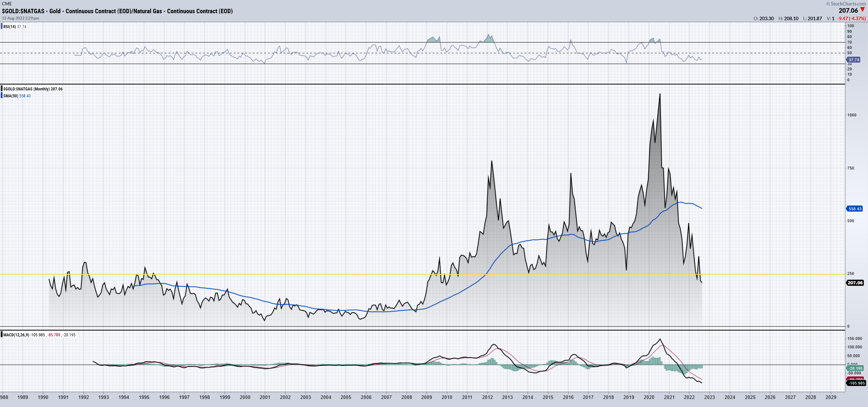
Task: Click the 2009 label on the time axis
Action: point(427,397)
